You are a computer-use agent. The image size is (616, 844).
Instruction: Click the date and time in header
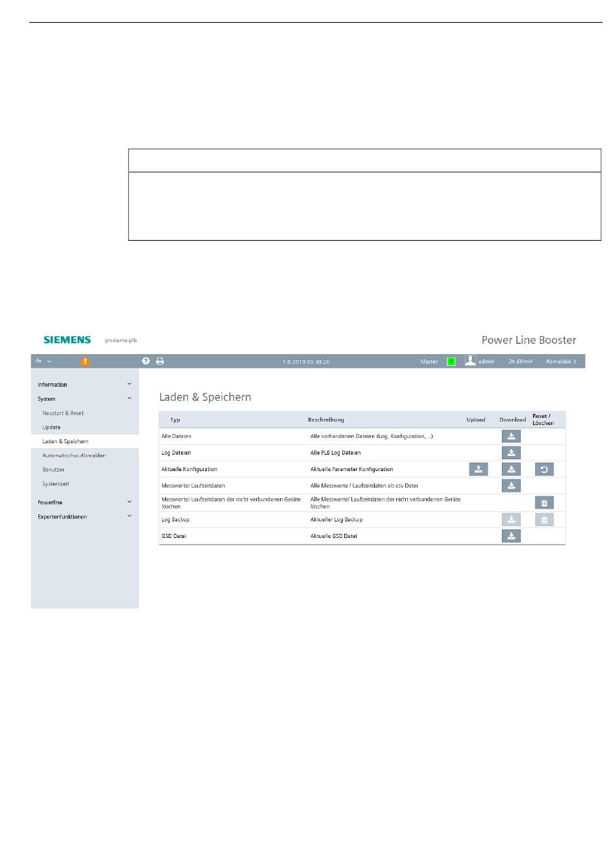306,362
